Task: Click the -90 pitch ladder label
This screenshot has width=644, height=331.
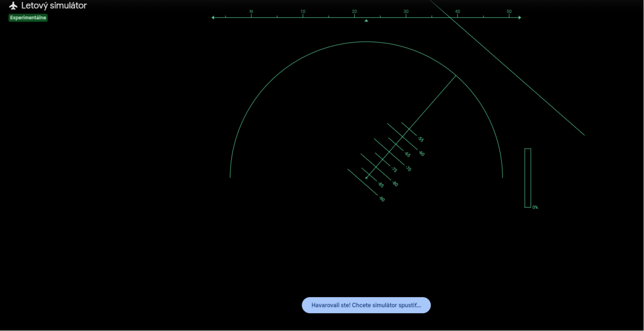Action: pos(382,199)
